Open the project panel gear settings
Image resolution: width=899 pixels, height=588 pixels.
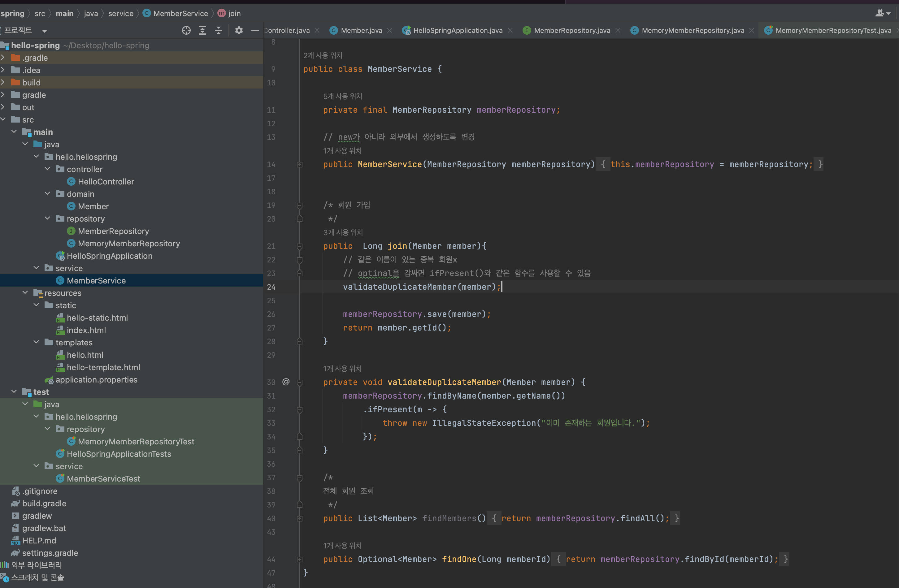239,31
